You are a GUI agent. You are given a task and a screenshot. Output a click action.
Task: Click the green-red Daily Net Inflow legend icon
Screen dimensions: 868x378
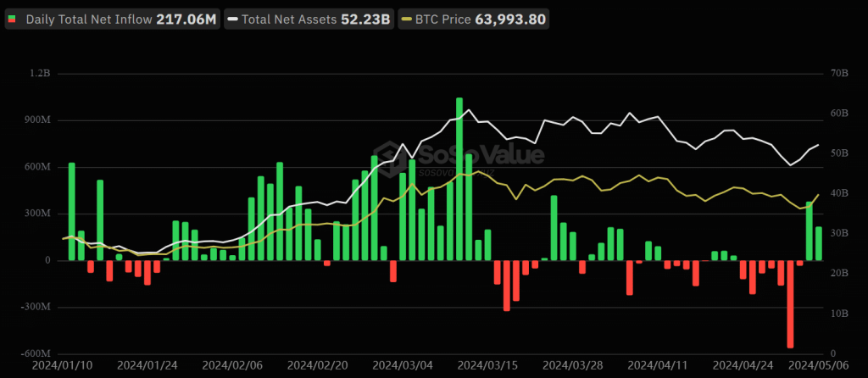click(12, 20)
